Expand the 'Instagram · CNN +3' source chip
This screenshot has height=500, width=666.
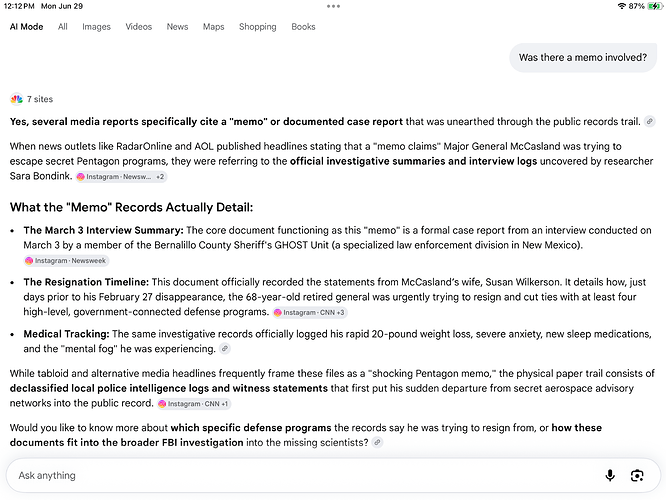point(310,313)
